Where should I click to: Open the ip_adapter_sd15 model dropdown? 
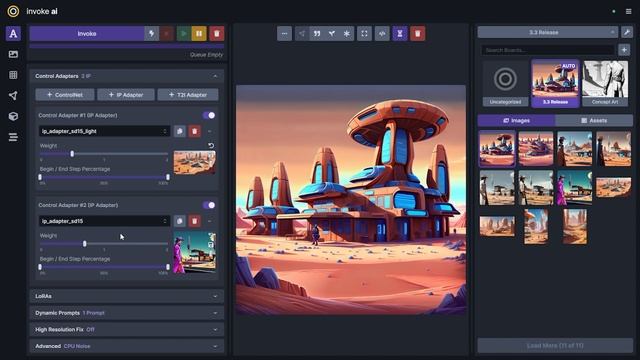click(104, 221)
